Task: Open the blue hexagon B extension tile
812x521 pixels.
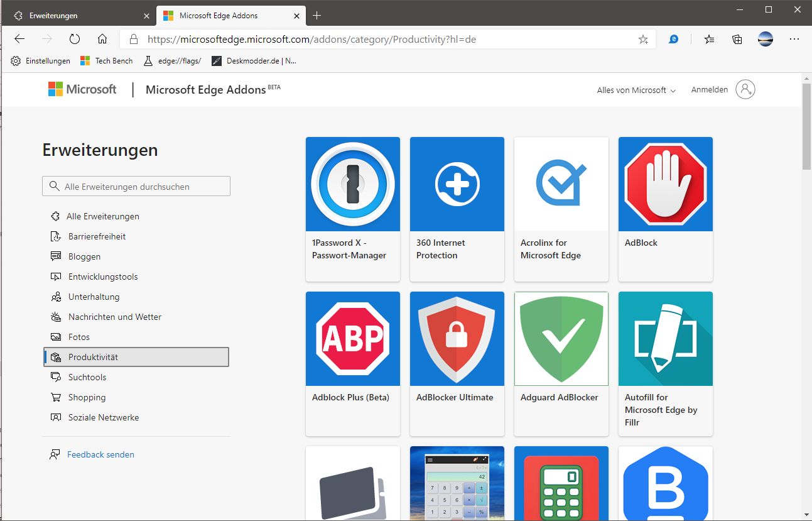Action: 666,483
